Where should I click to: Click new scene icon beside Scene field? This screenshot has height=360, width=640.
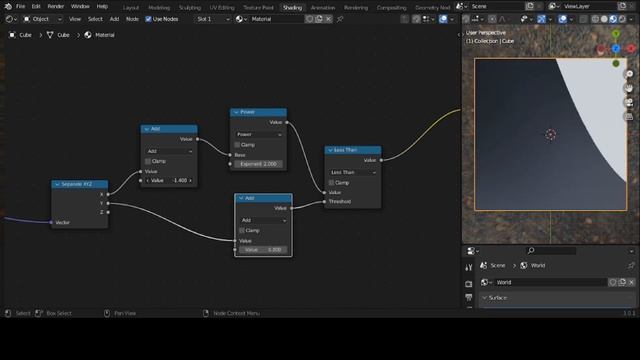point(530,7)
